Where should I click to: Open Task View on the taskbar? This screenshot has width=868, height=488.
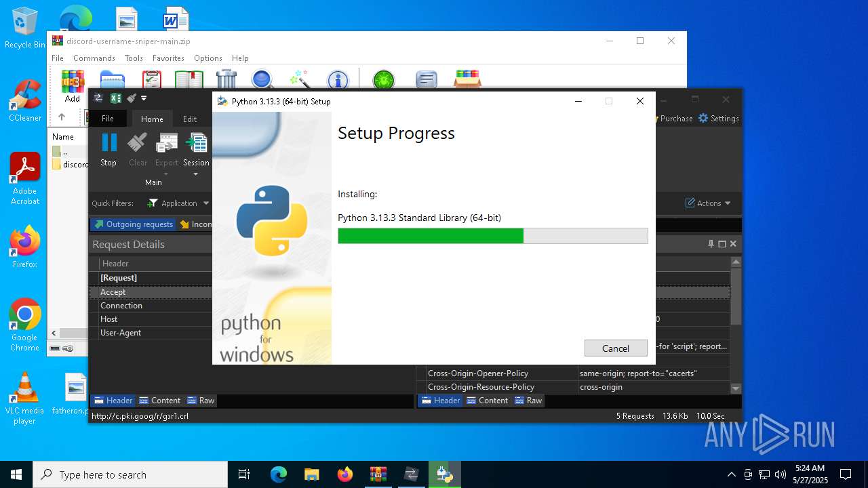[x=244, y=474]
